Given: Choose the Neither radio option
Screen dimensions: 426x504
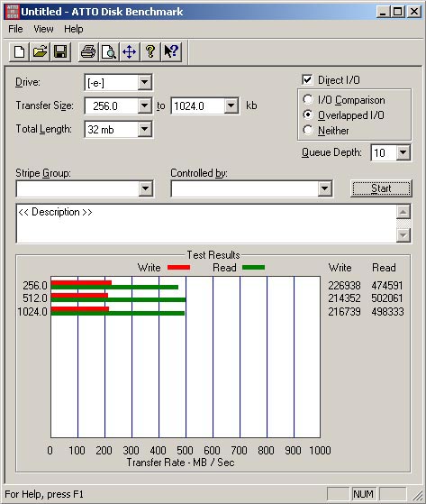Looking at the screenshot, I should 307,130.
